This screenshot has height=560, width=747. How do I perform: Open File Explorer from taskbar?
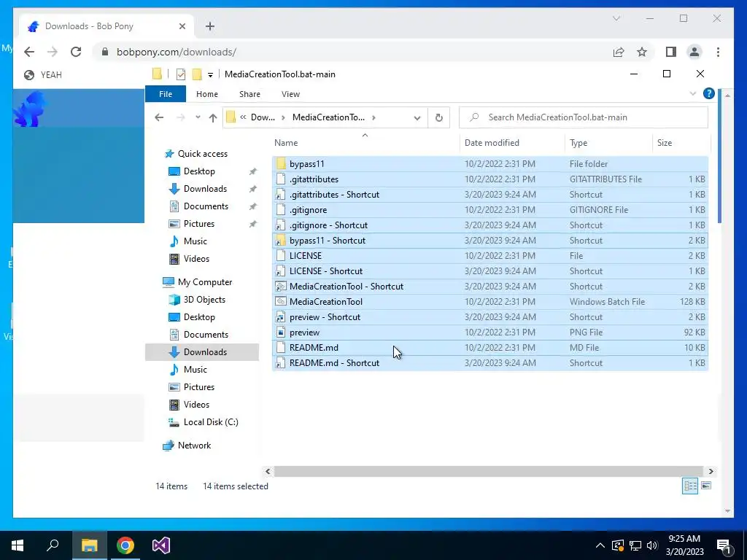click(89, 545)
